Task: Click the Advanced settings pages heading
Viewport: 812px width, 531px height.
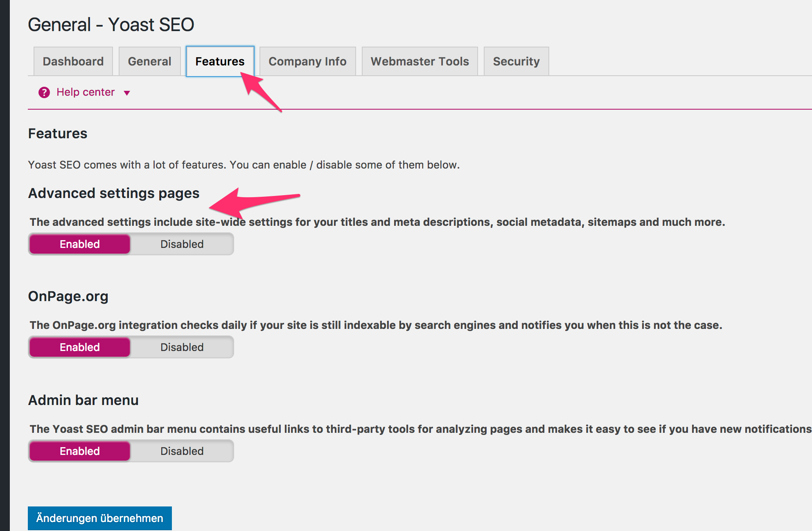Action: [114, 193]
